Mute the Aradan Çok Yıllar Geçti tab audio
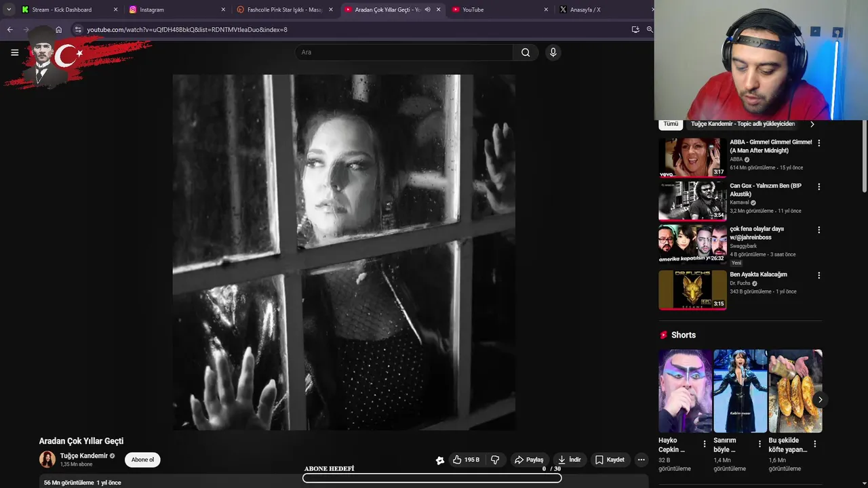868x488 pixels. 427,9
